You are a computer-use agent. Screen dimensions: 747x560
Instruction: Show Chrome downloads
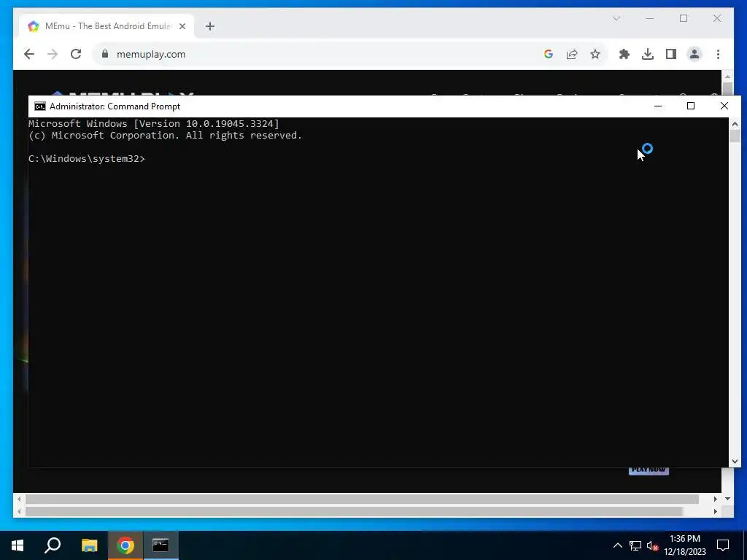pos(648,54)
